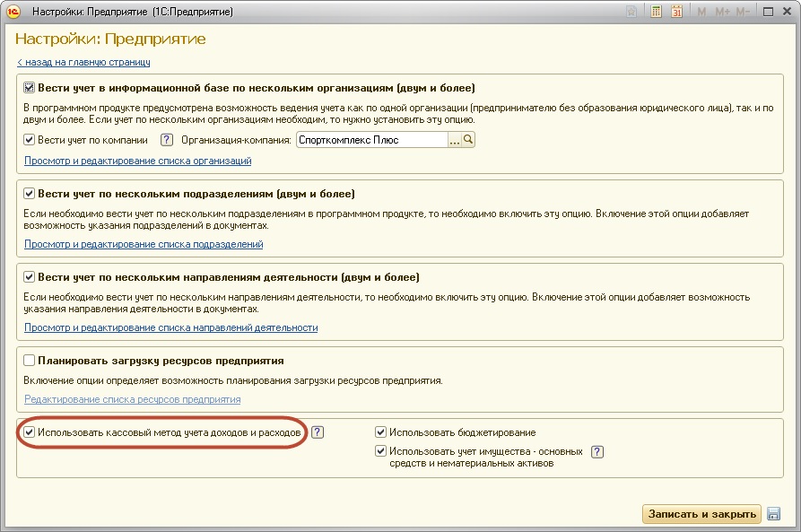The image size is (801, 532).
Task: Enable 'Планировать загрузку ресурсов предприятия' checkbox
Action: click(x=29, y=361)
